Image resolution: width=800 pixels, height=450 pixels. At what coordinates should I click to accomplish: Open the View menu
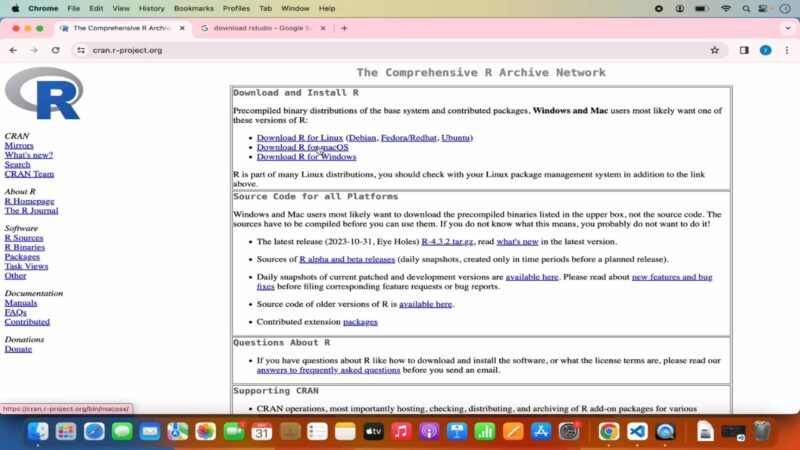(x=121, y=8)
